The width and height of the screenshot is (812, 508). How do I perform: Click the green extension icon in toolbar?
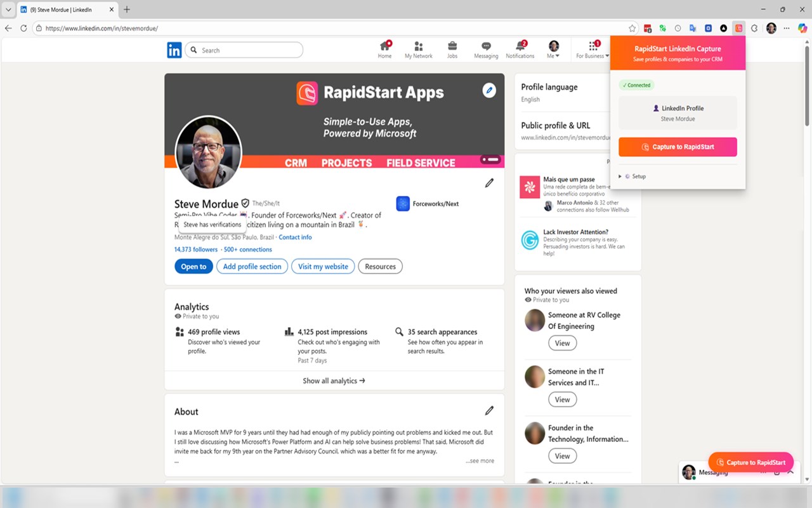click(662, 28)
